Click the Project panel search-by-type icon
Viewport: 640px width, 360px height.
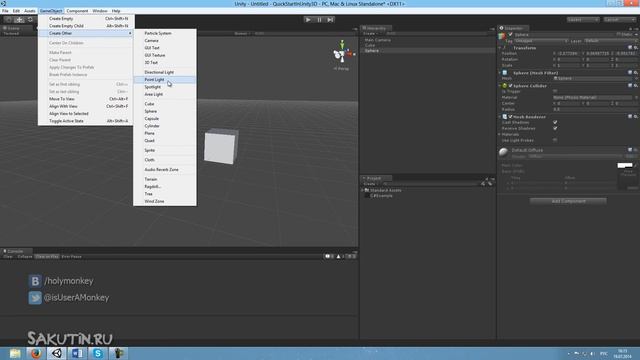483,184
